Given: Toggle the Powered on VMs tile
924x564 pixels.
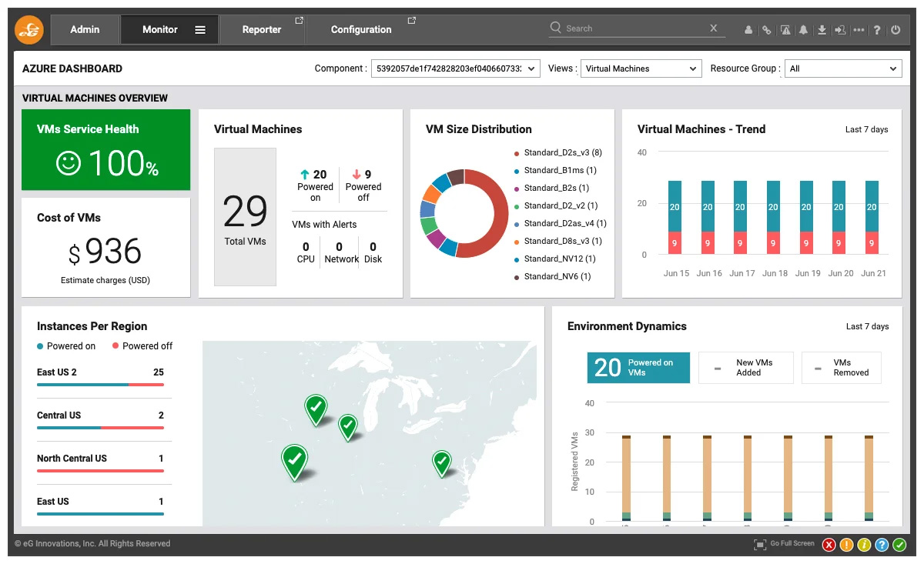Looking at the screenshot, I should (638, 368).
